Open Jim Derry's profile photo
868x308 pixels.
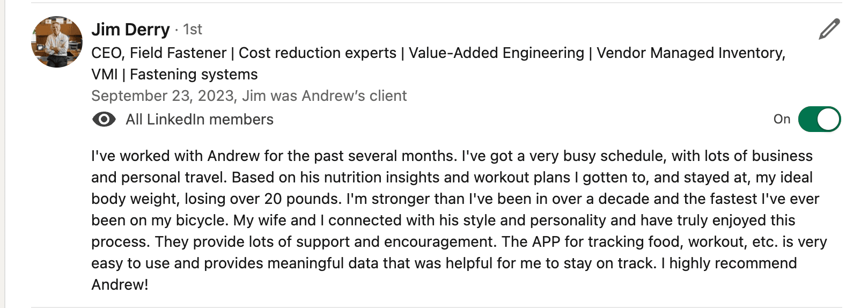click(x=57, y=42)
